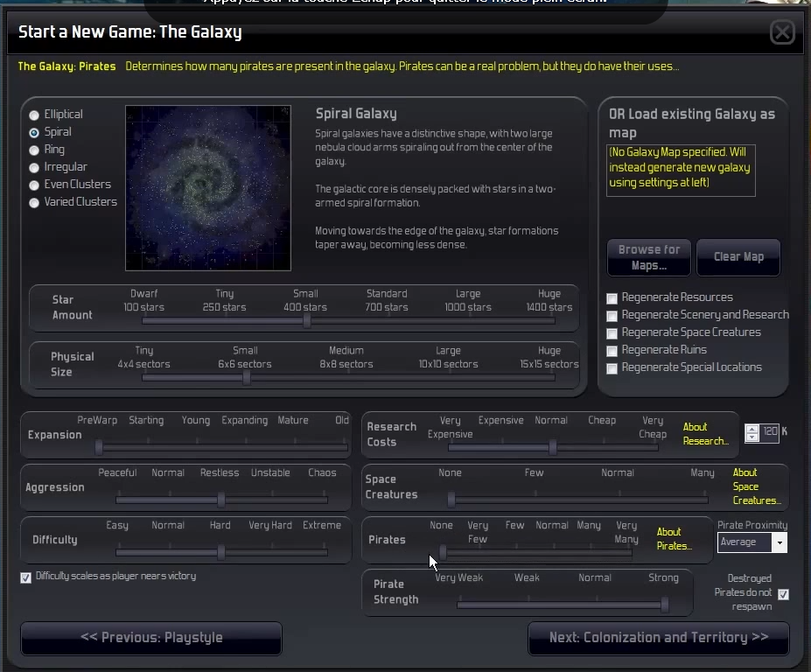The height and width of the screenshot is (672, 811).
Task: Pick the Even Clusters galaxy shape
Action: 34,185
